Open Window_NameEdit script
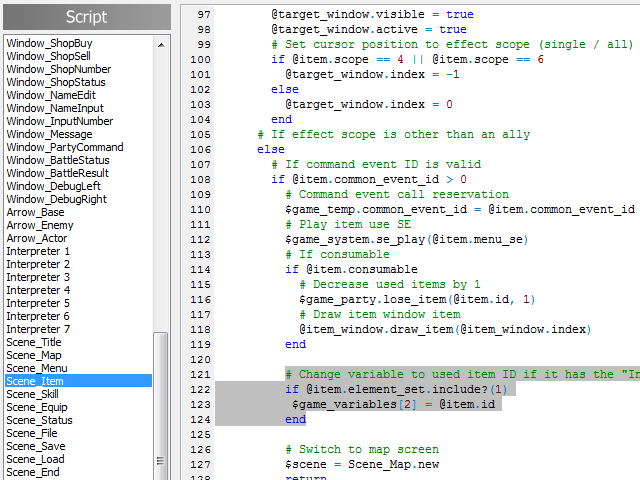640x480 pixels. pyautogui.click(x=51, y=95)
